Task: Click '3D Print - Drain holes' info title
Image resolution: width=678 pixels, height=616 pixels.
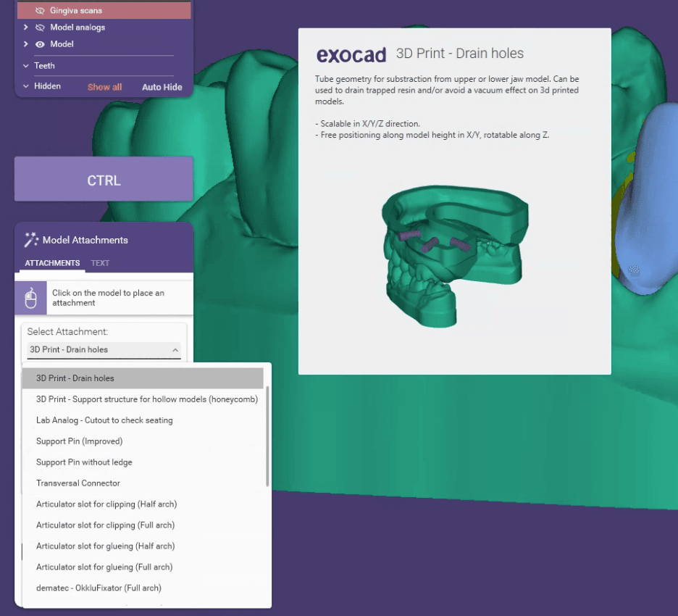Action: click(x=460, y=54)
